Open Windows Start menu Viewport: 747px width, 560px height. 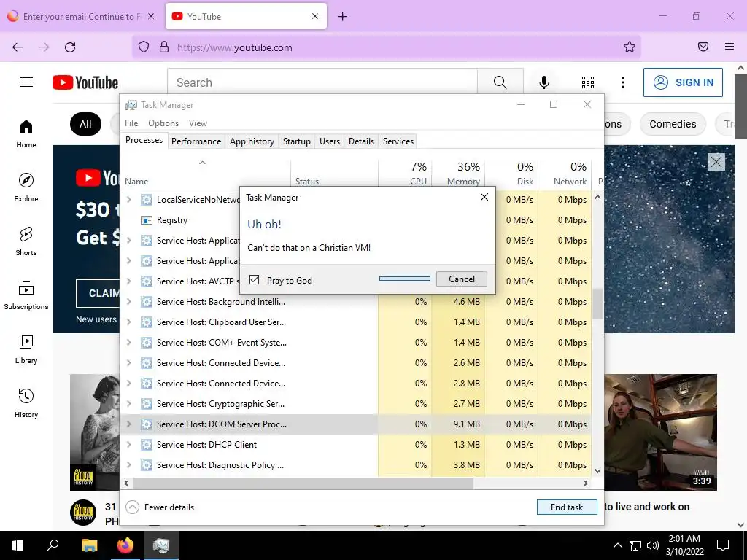click(18, 545)
